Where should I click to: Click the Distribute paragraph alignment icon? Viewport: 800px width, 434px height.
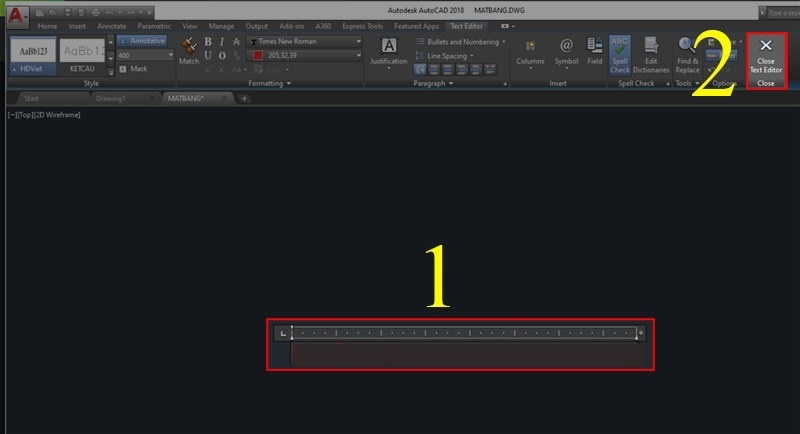pos(489,69)
